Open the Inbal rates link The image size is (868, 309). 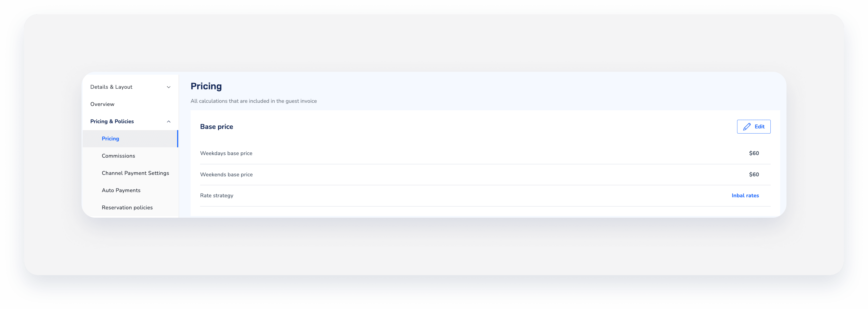coord(745,195)
